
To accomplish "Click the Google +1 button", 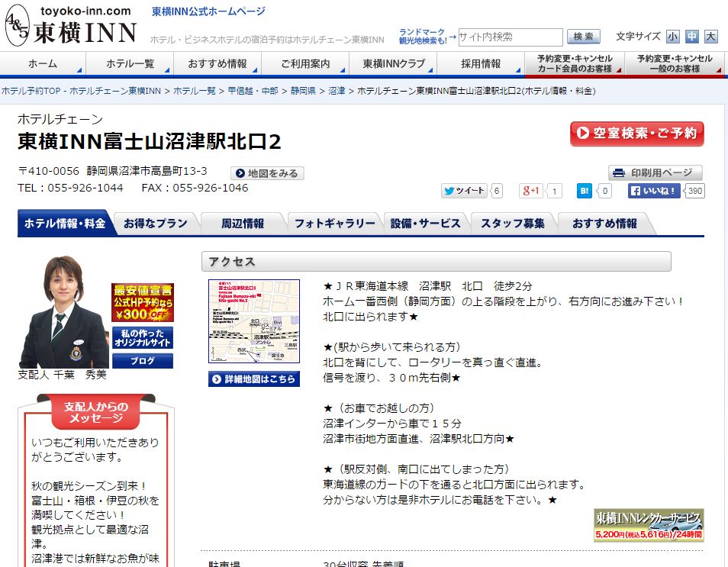I will (530, 191).
